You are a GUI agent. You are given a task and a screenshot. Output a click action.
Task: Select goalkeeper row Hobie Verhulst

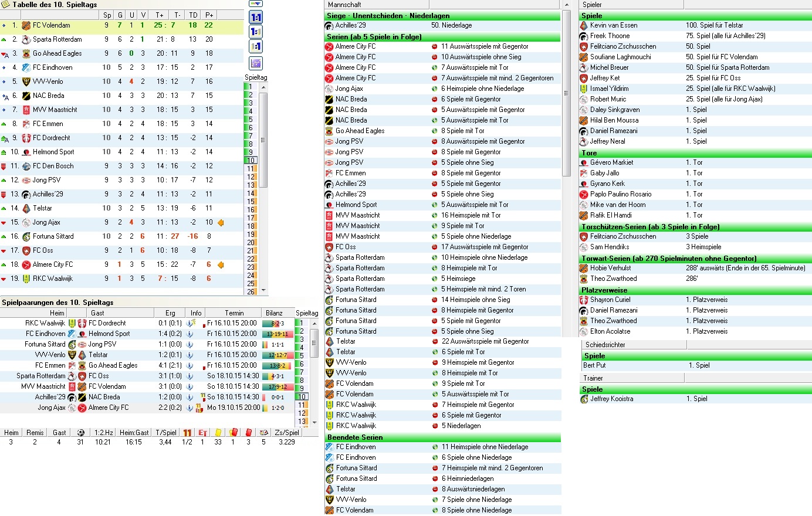tap(695, 268)
